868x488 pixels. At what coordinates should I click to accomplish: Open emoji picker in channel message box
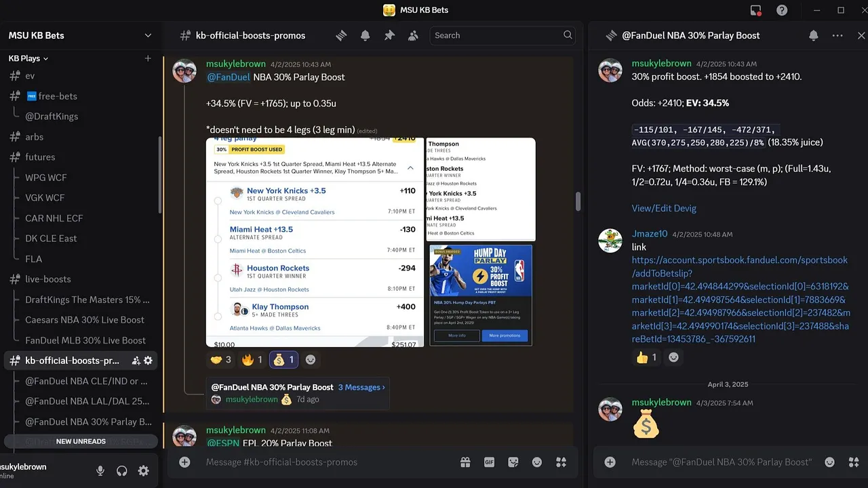click(x=537, y=462)
